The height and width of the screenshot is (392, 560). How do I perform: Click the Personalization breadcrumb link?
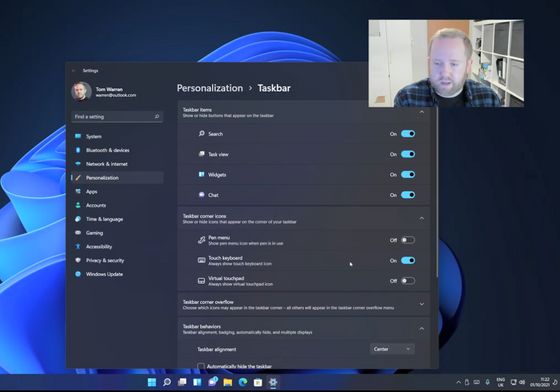[210, 88]
